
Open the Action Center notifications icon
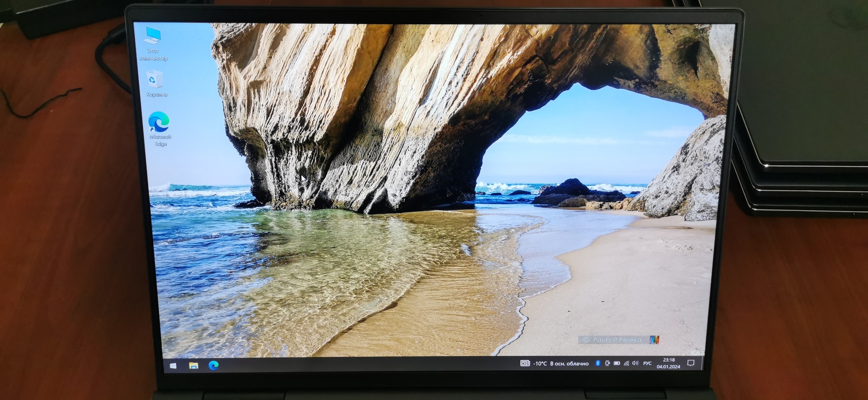[x=691, y=363]
